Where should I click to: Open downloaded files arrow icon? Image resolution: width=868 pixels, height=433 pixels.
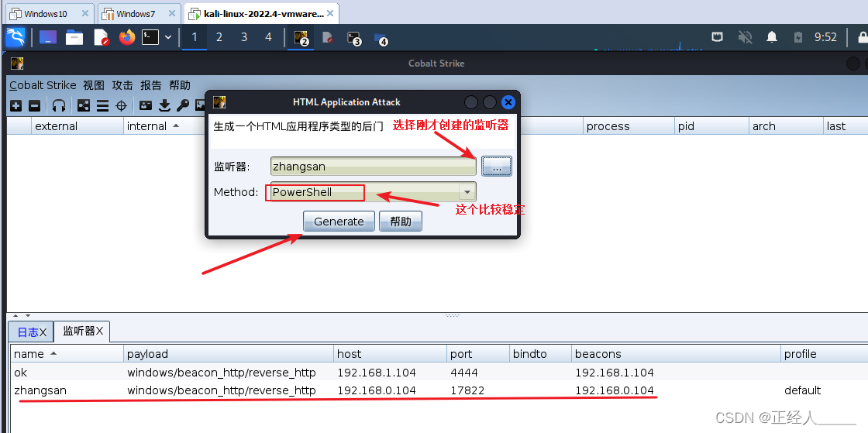(x=164, y=105)
